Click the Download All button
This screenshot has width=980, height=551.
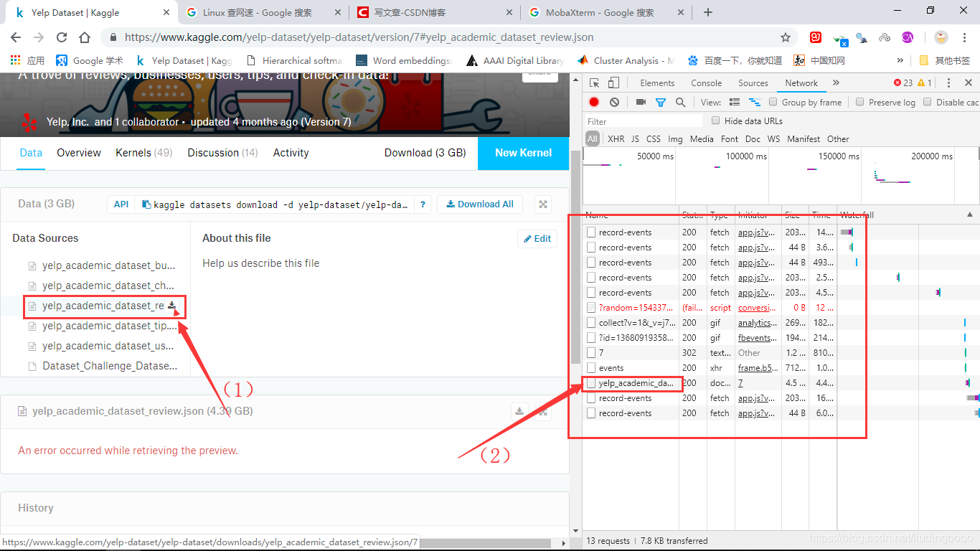pos(480,204)
